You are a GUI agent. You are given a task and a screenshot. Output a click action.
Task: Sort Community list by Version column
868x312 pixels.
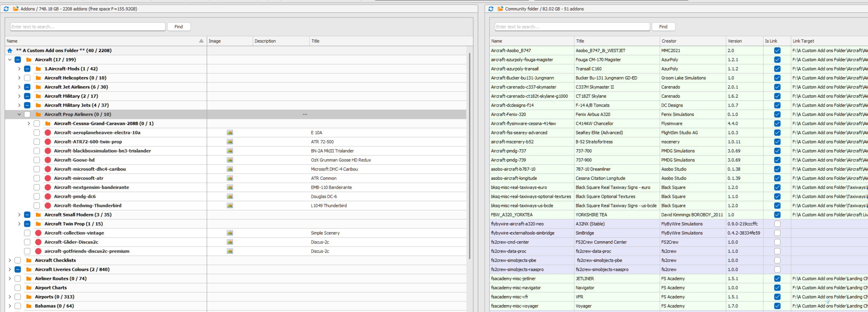[744, 41]
